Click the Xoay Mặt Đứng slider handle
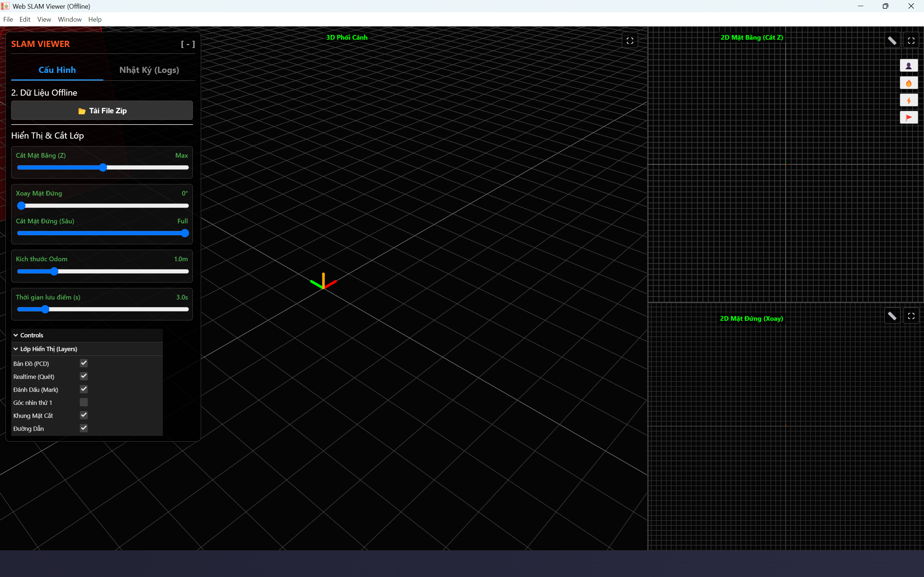Image resolution: width=924 pixels, height=577 pixels. tap(21, 206)
